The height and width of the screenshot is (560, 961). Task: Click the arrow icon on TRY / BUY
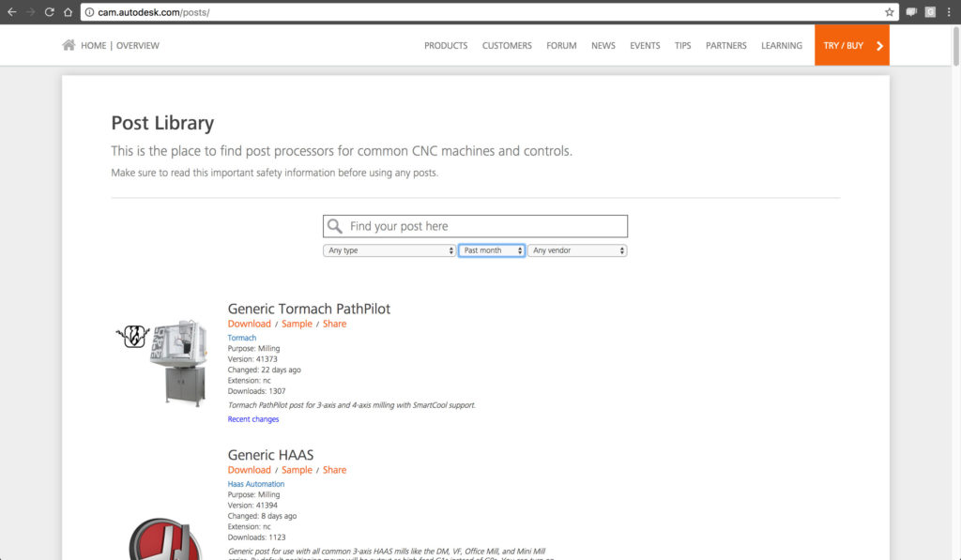[x=879, y=45]
